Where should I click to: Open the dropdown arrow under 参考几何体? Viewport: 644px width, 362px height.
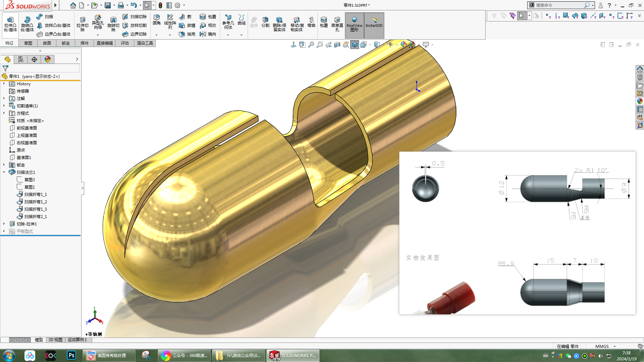(228, 35)
